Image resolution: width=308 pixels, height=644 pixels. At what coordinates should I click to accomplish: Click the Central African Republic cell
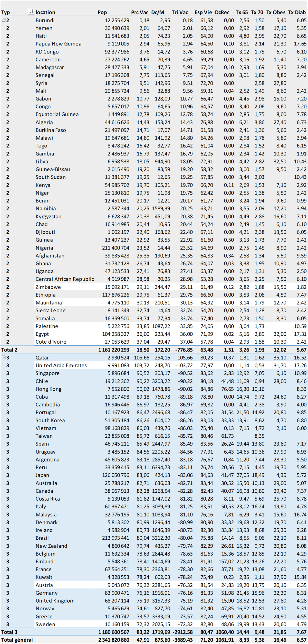65,279
